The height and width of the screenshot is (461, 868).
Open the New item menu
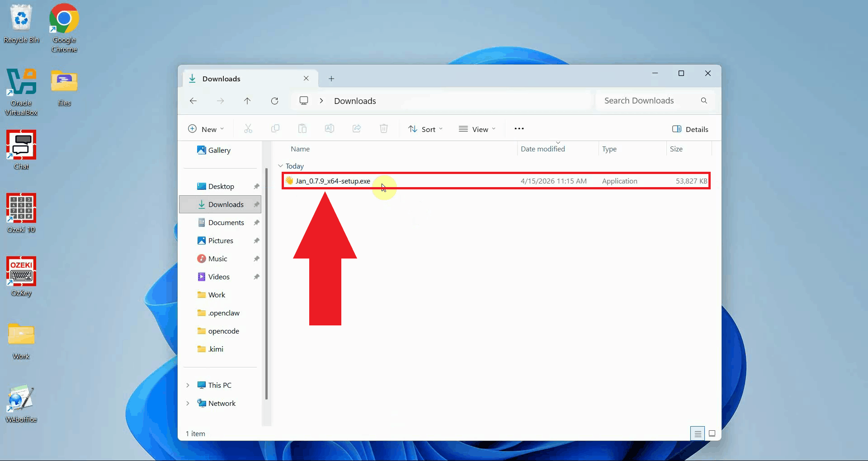[x=206, y=128]
